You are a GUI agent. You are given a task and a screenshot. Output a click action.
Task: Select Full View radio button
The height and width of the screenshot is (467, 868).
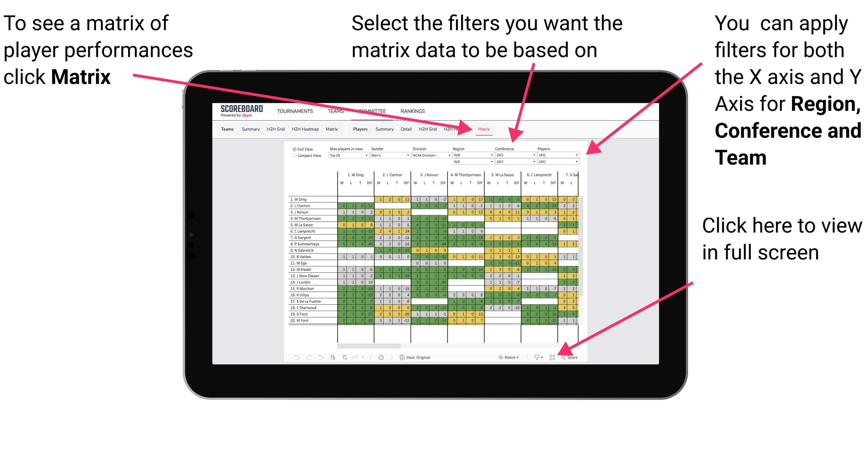coord(293,148)
